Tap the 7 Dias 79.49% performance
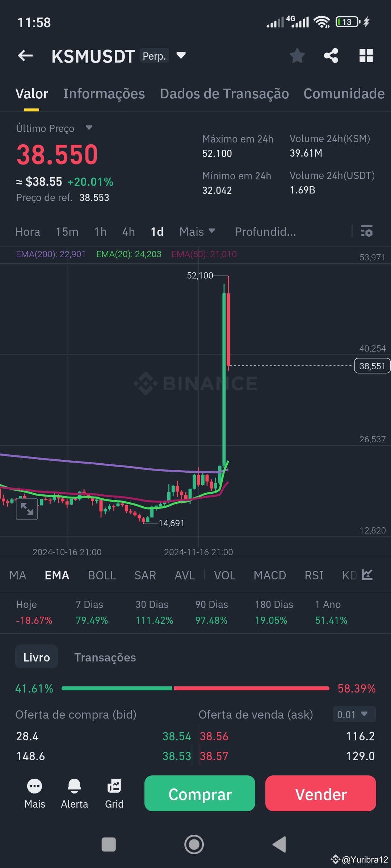 92,612
